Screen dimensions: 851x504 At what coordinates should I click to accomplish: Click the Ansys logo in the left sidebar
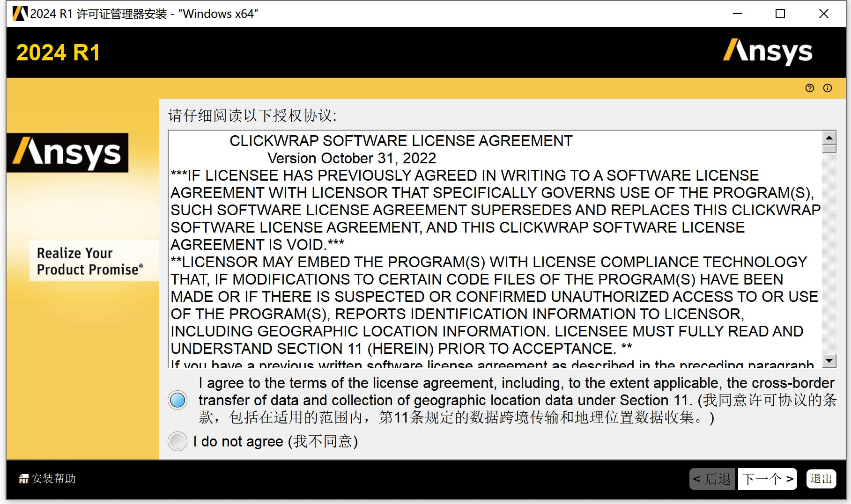pyautogui.click(x=67, y=153)
